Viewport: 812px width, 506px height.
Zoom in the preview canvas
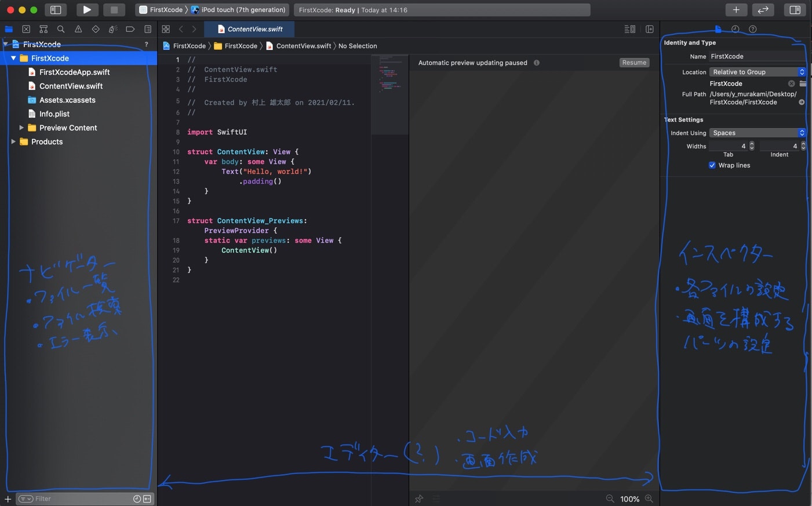649,498
